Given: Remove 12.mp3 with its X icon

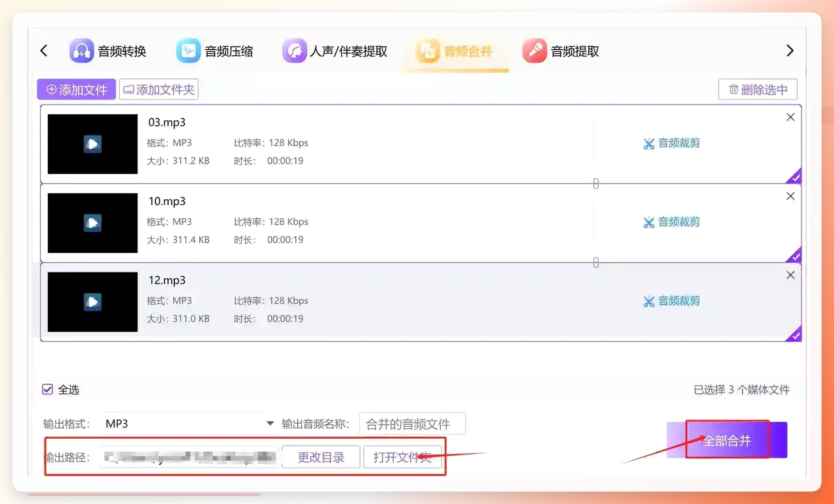Looking at the screenshot, I should [x=790, y=275].
